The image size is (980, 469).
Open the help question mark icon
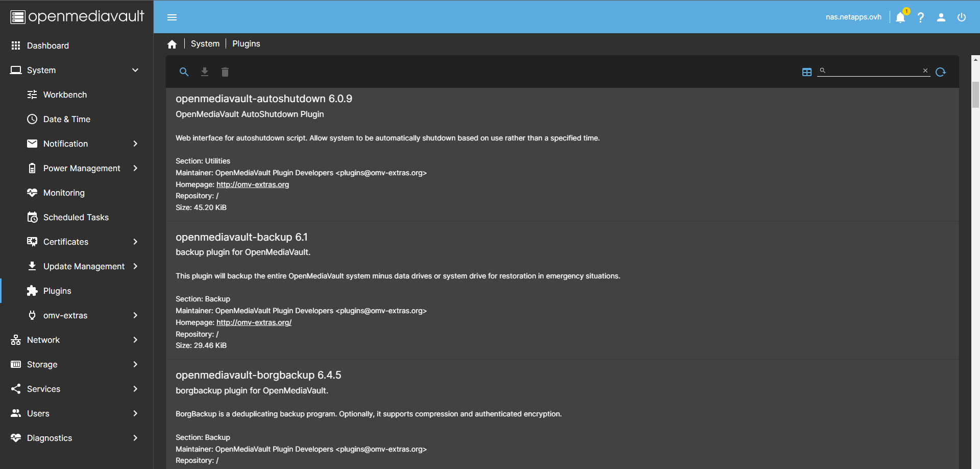pyautogui.click(x=921, y=17)
